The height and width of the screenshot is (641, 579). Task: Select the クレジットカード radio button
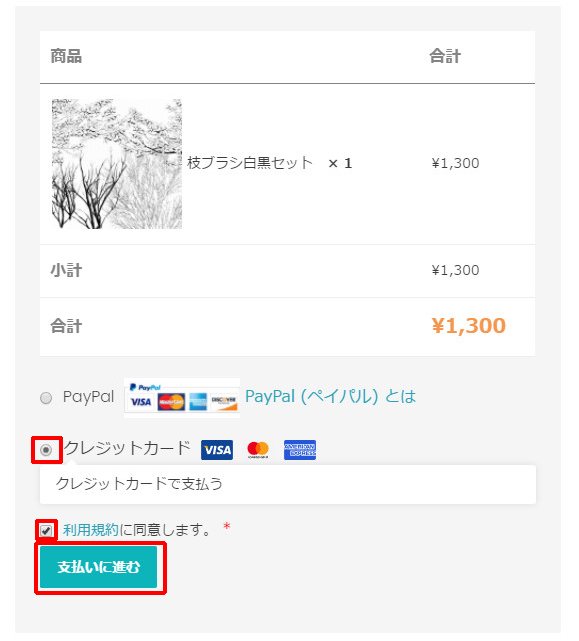[x=46, y=450]
